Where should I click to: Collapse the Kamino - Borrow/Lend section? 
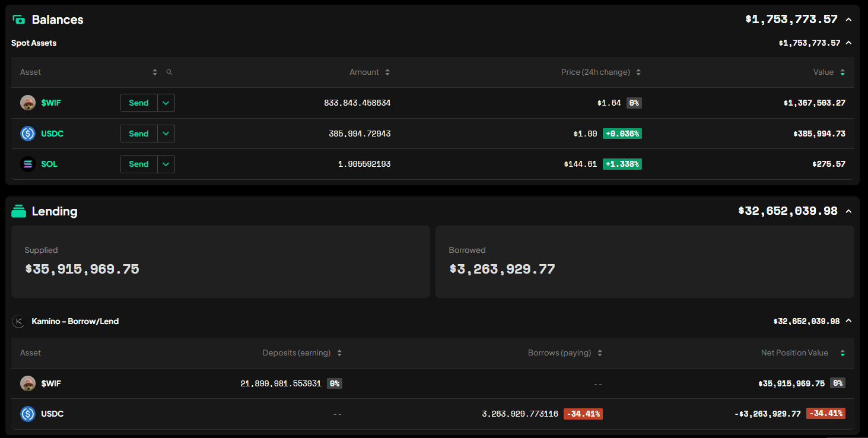(x=848, y=321)
